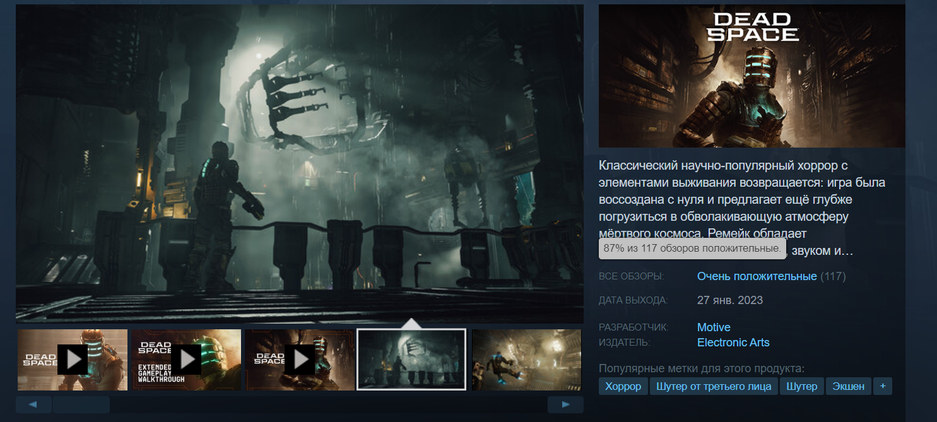Click the game description paragraph

click(742, 207)
